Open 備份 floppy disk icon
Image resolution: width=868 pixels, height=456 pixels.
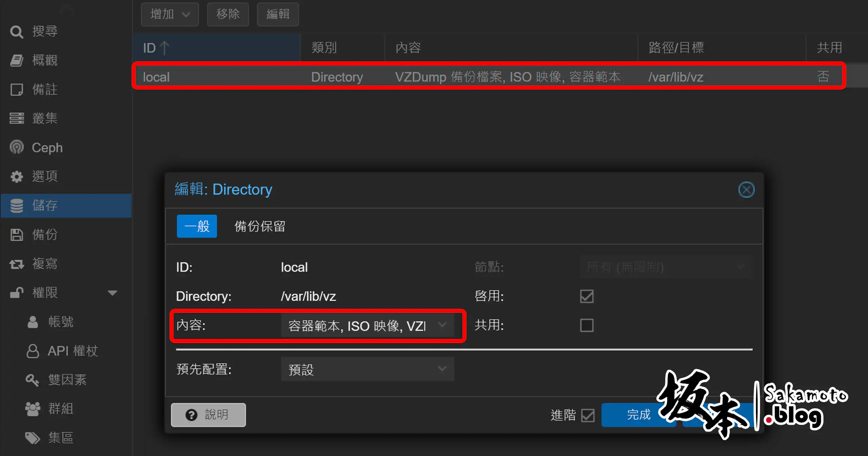click(16, 235)
